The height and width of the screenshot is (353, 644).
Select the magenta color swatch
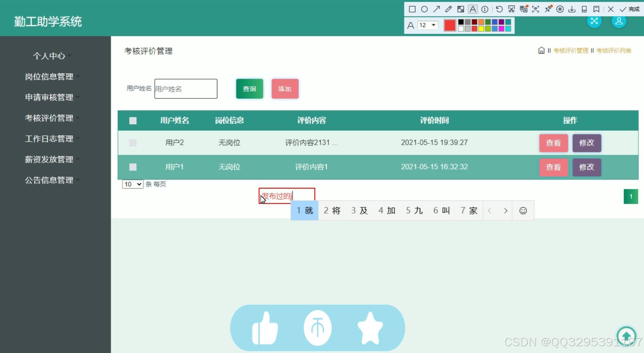(x=501, y=28)
